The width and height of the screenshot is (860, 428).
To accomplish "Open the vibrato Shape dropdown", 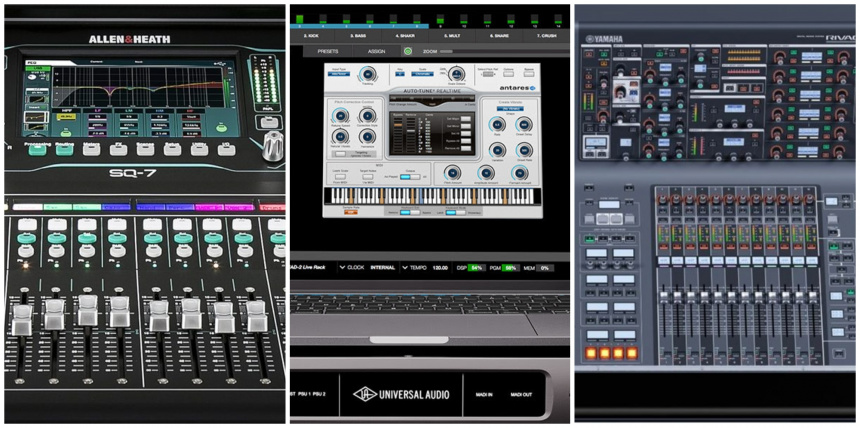I will pos(510,109).
